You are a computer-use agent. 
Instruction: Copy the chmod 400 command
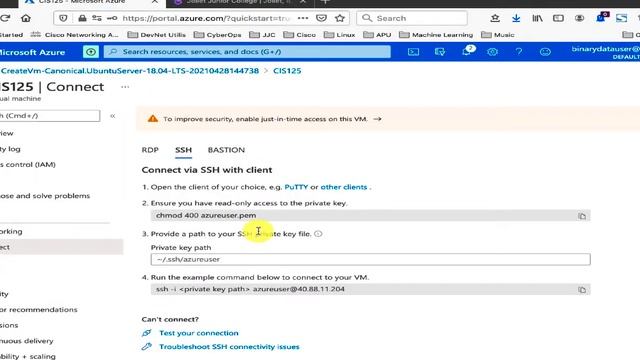pyautogui.click(x=582, y=216)
